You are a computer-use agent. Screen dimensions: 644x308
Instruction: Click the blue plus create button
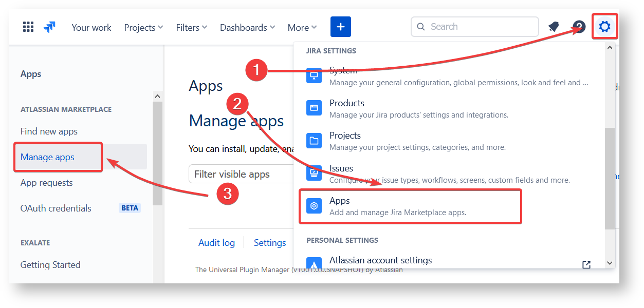click(x=341, y=27)
